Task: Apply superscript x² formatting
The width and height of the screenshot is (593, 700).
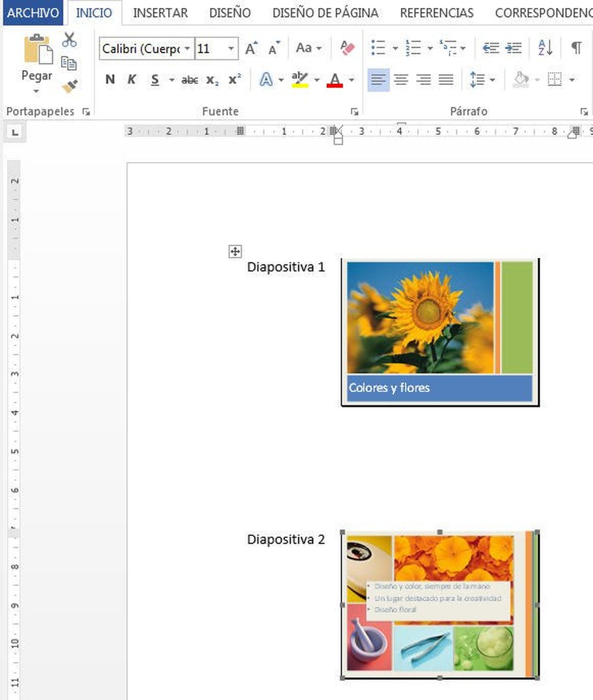Action: (x=233, y=78)
